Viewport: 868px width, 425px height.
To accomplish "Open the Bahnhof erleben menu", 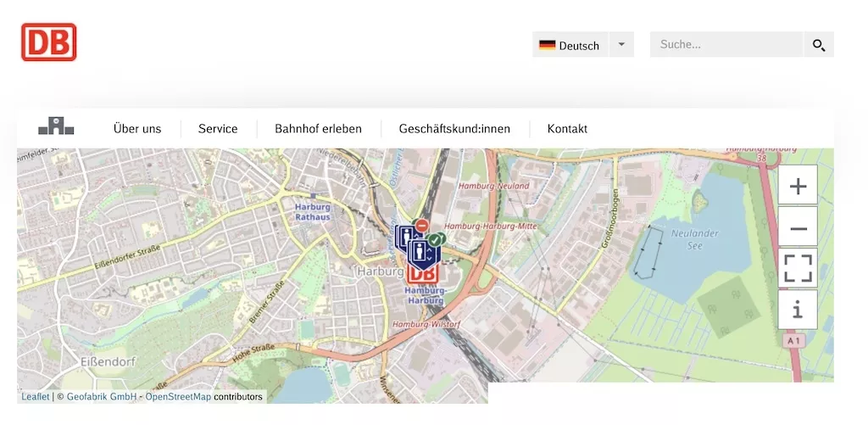I will [x=319, y=129].
